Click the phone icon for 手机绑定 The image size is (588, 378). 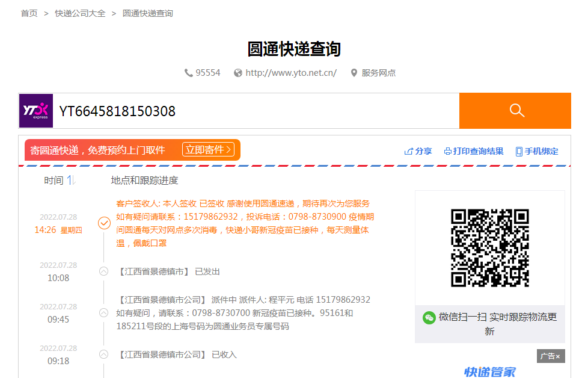coord(519,151)
